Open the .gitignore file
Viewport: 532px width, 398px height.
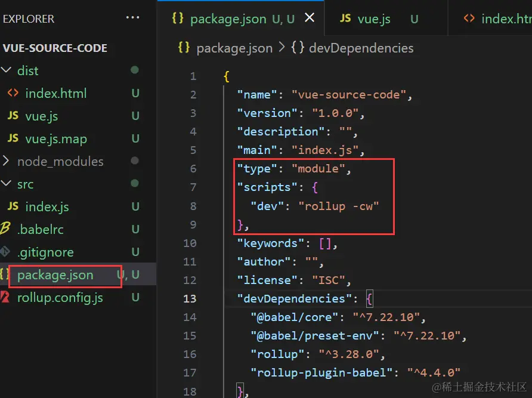point(45,252)
